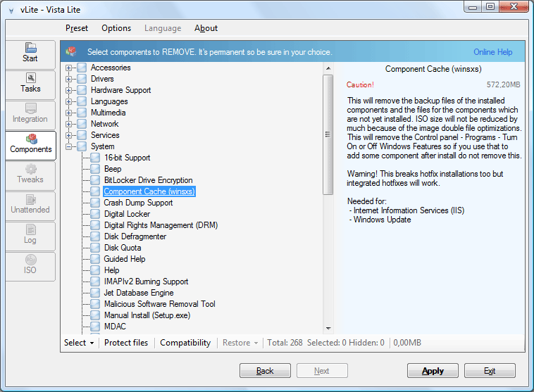This screenshot has height=392, width=534.
Task: Check the Accessories checkbox
Action: pos(82,68)
